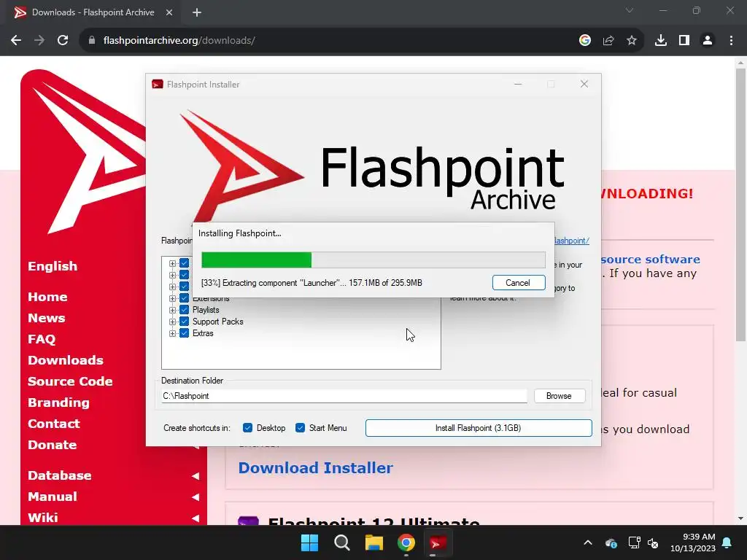This screenshot has height=560, width=747.
Task: Switch to Chrome in taskbar
Action: point(406,542)
